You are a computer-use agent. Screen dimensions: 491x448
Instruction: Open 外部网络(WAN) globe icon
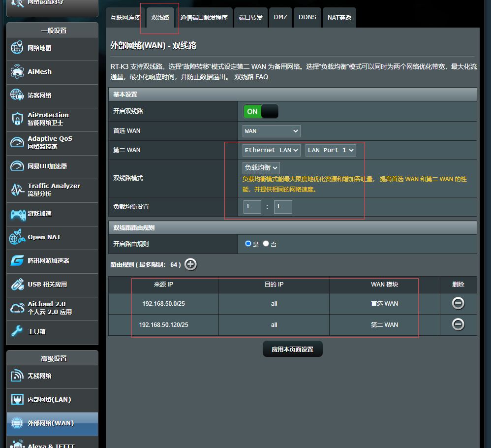coord(17,423)
